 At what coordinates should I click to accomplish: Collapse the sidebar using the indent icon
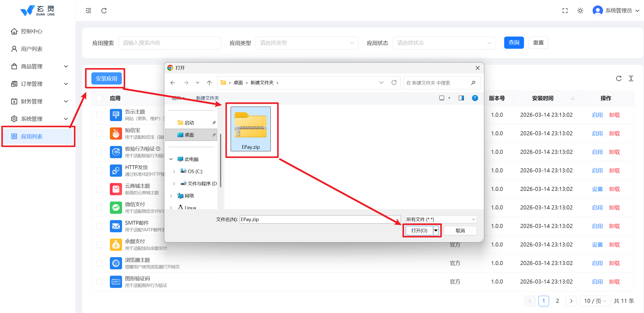88,11
